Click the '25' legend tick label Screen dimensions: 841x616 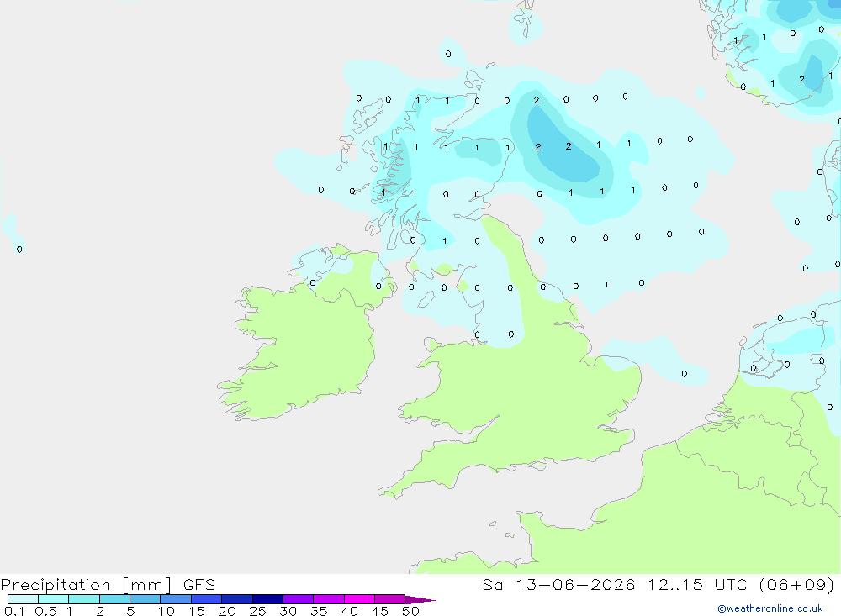pyautogui.click(x=257, y=611)
